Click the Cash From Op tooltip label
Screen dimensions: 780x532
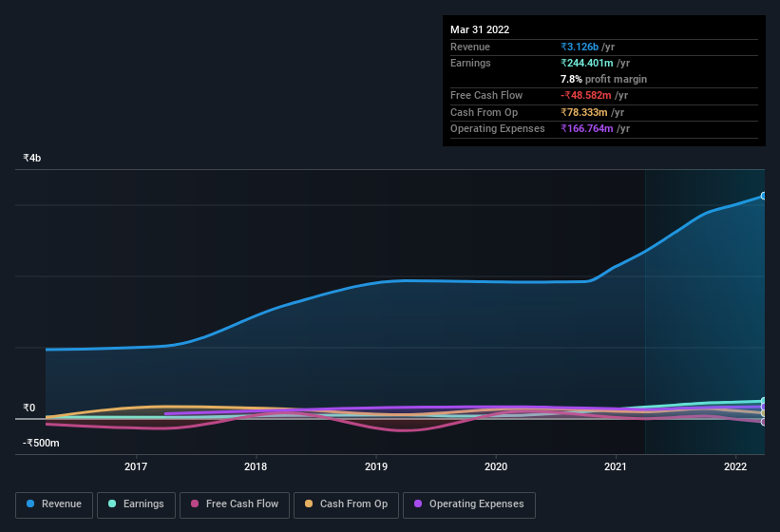point(484,112)
